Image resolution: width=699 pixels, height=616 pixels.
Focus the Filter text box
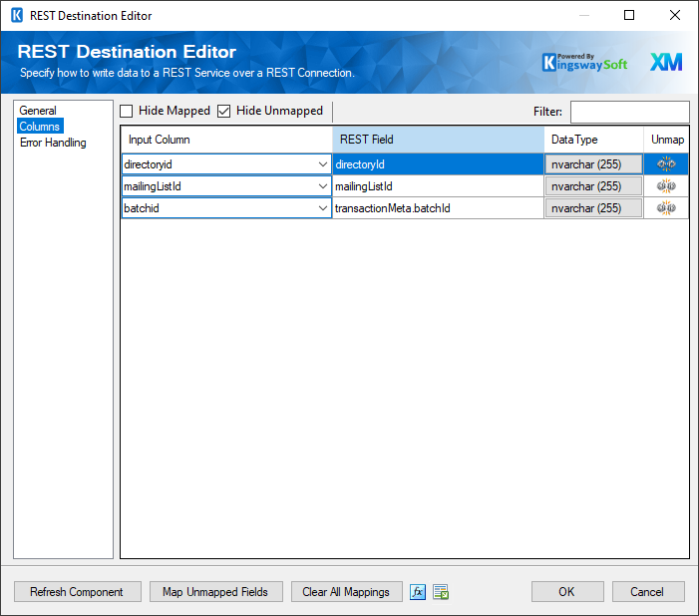coord(629,112)
